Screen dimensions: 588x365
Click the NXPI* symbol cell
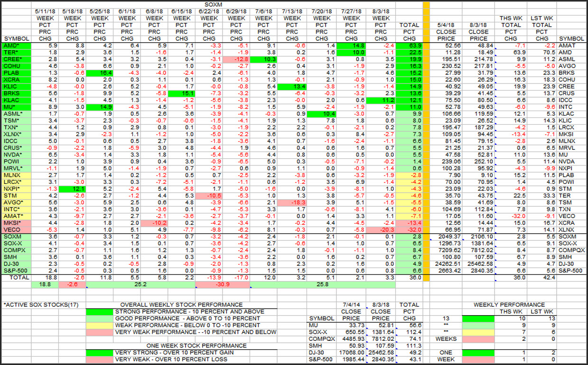16,189
